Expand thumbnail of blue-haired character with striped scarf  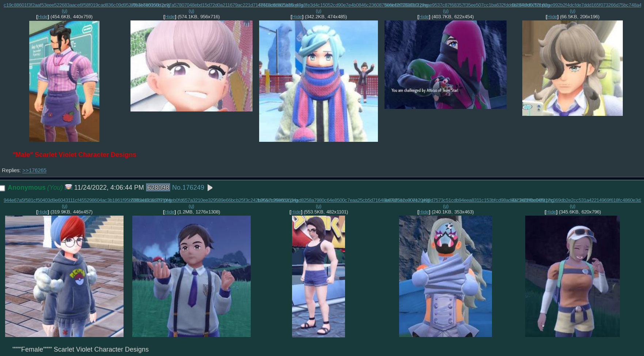[318, 81]
